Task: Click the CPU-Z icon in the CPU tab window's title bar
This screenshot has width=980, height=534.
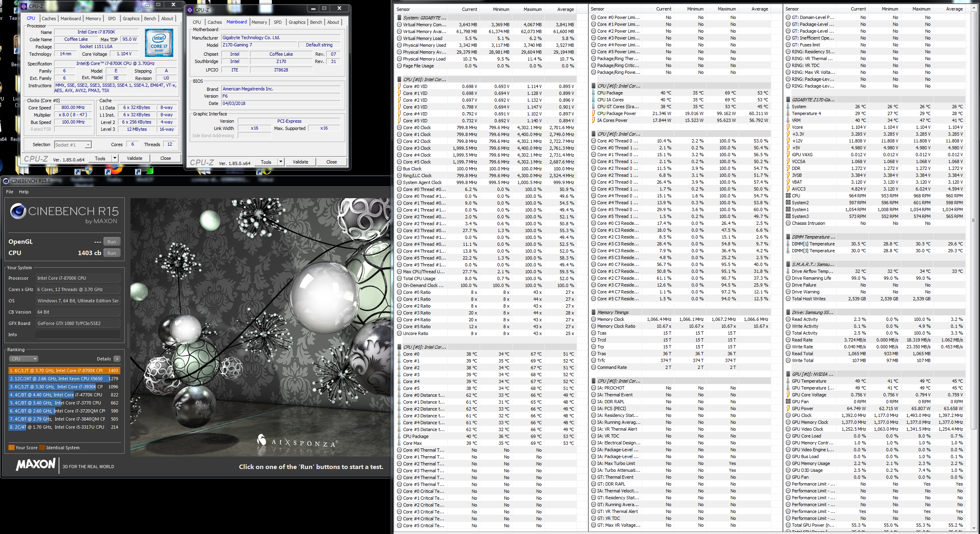Action: pos(24,6)
